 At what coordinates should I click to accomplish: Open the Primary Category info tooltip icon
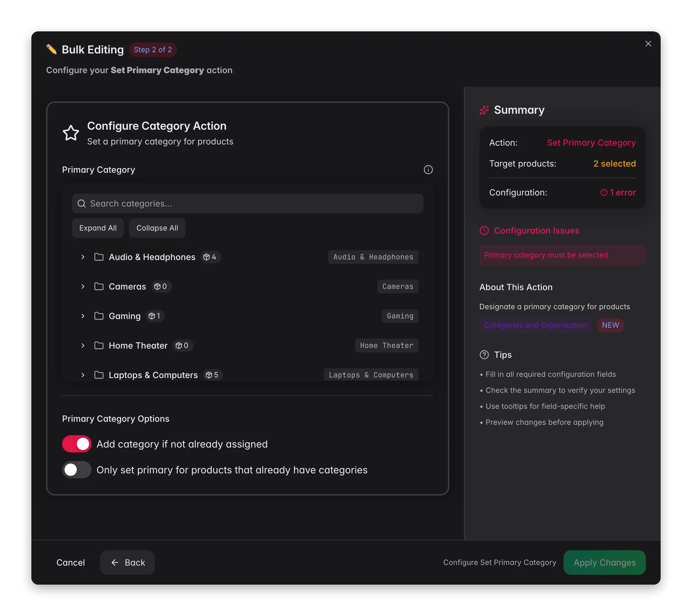coord(428,170)
